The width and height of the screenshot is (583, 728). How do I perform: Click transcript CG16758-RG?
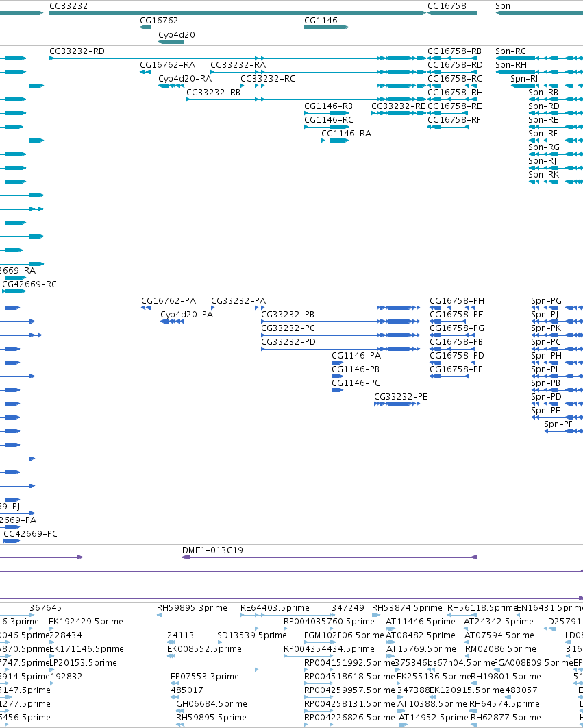point(455,78)
